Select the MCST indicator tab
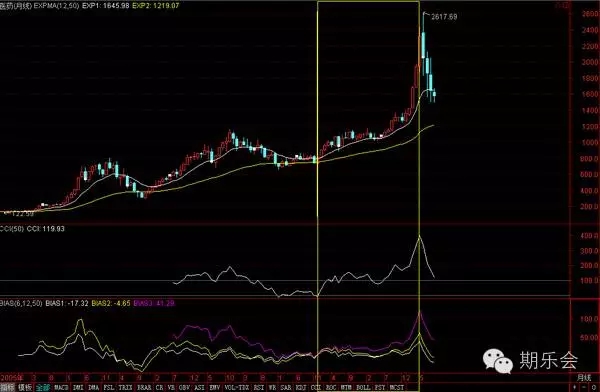Image resolution: width=600 pixels, height=392 pixels. [x=397, y=387]
